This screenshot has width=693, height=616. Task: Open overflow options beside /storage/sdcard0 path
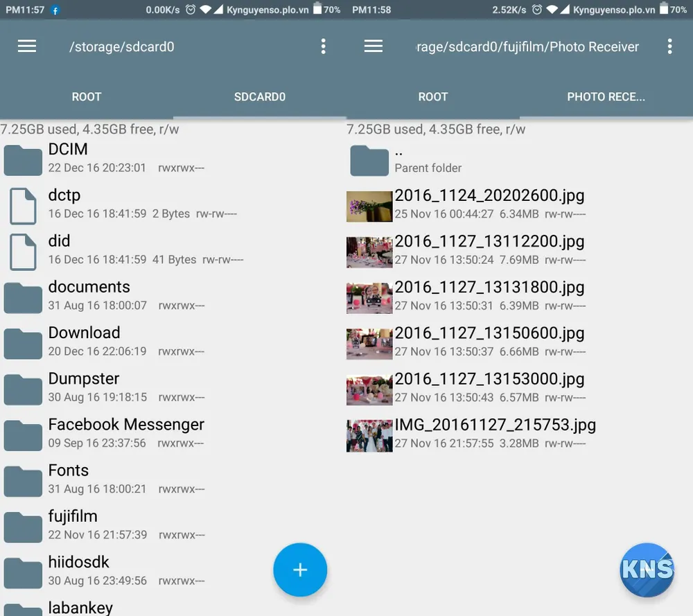[323, 46]
